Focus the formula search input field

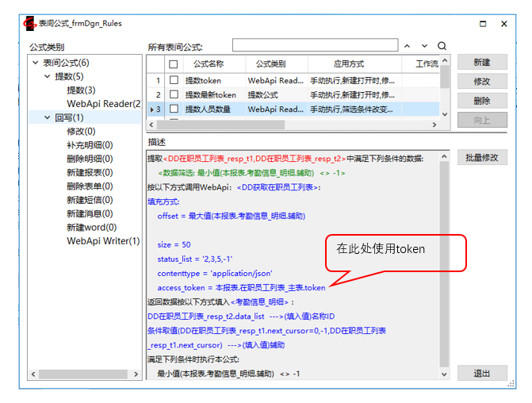point(315,46)
